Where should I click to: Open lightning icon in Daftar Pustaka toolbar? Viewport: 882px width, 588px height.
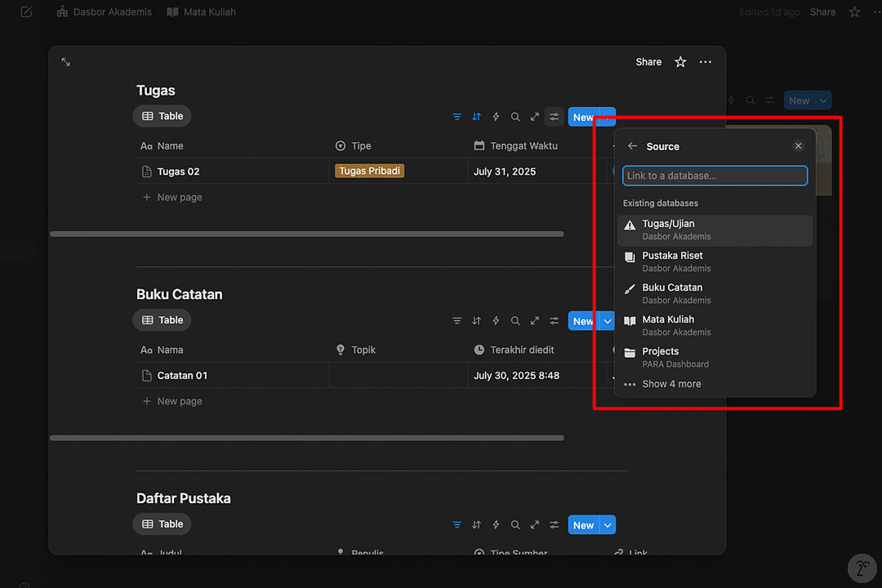click(x=496, y=524)
